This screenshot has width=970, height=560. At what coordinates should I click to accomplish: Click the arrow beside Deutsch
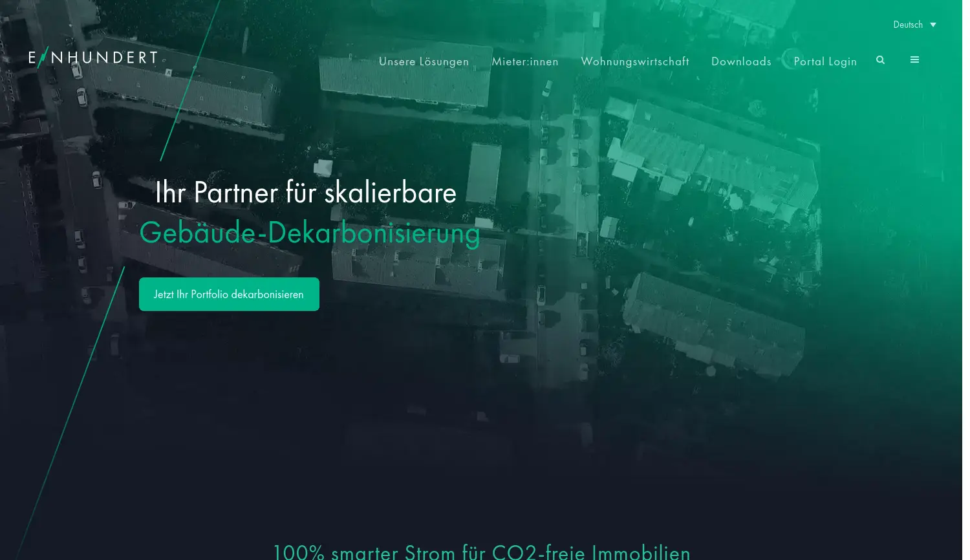coord(933,25)
